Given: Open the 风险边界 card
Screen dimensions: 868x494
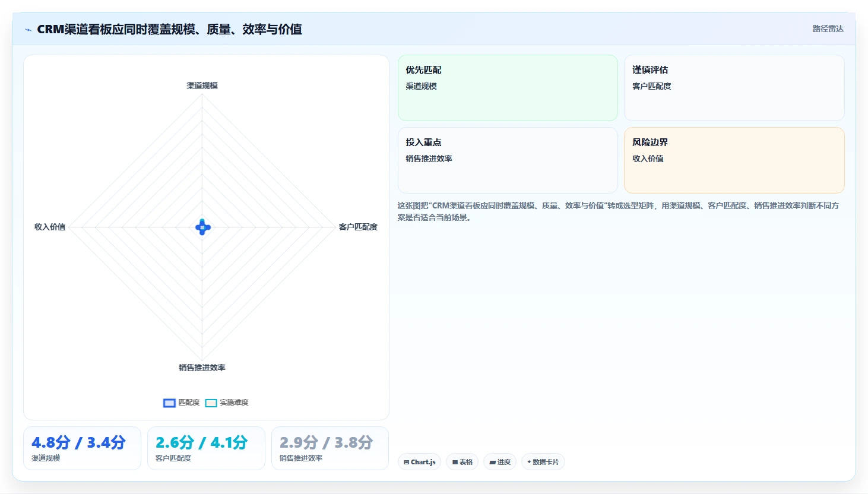Looking at the screenshot, I should click(734, 160).
